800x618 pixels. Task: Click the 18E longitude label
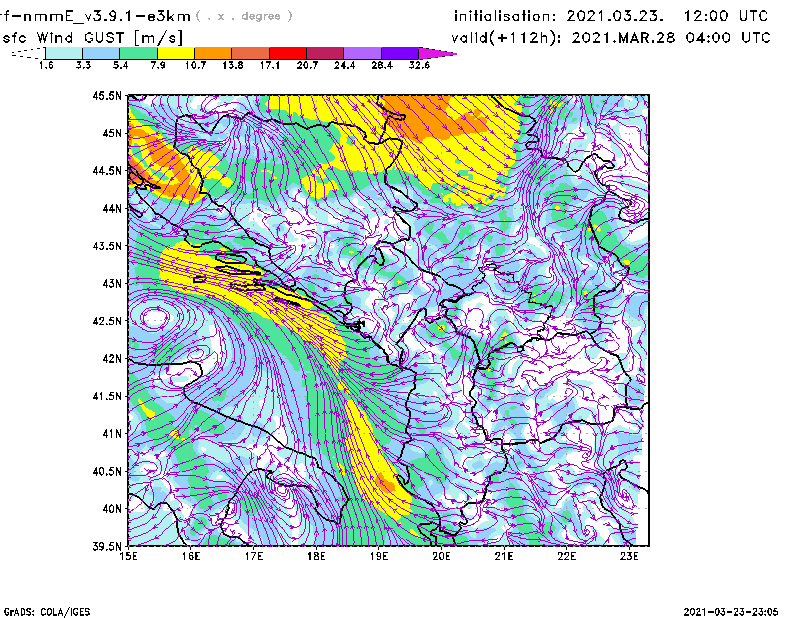316,556
